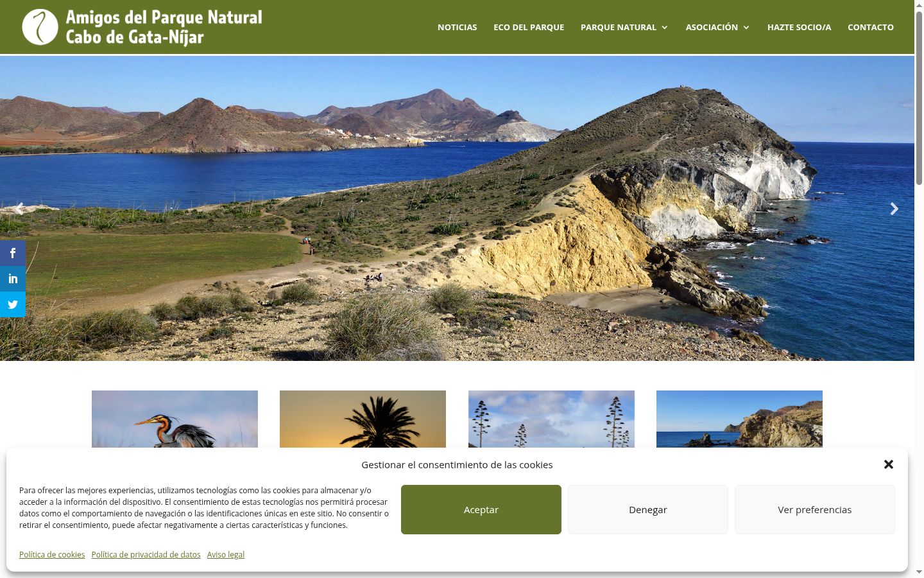
Task: Open the Contacto menu item
Action: click(871, 27)
